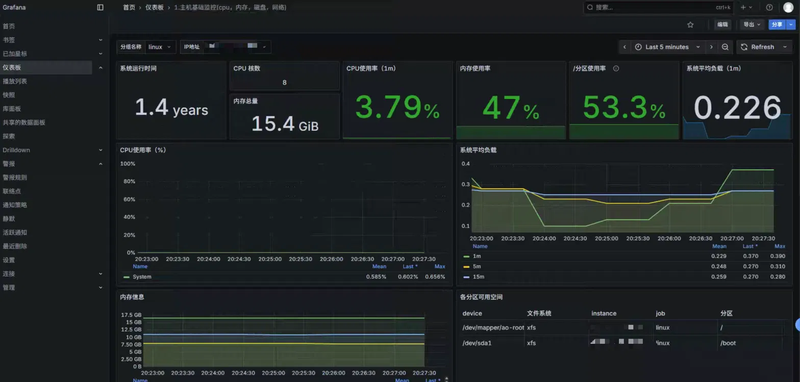Open the user avatar profile menu
This screenshot has height=382, width=800.
click(x=788, y=8)
